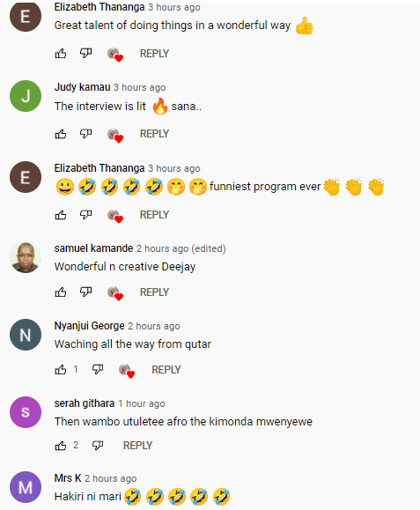The height and width of the screenshot is (510, 420).
Task: Click creator heart on Nyanjui George's comment
Action: [x=127, y=371]
